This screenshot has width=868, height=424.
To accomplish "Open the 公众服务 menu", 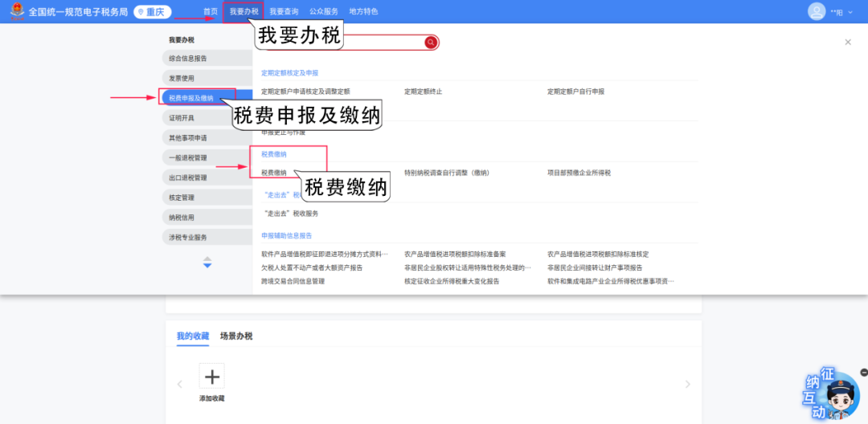I will (x=324, y=12).
